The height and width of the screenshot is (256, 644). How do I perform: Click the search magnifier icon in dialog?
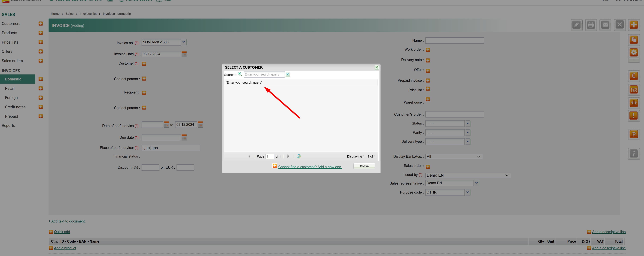[x=240, y=74]
